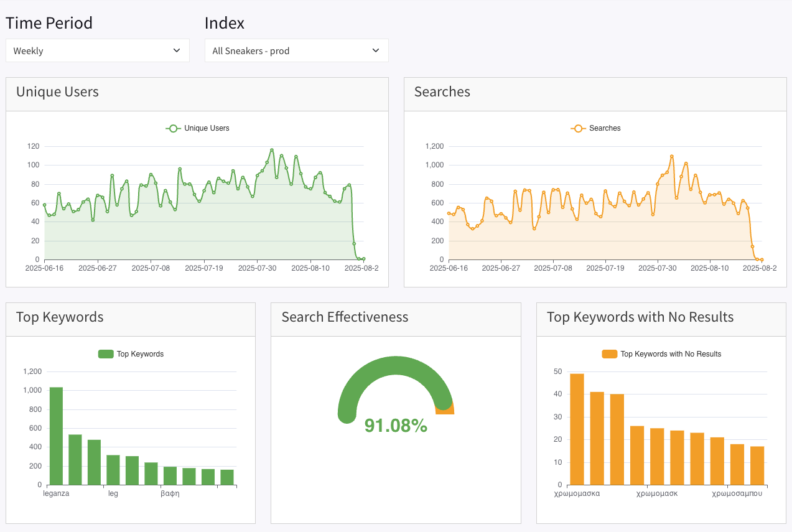792x532 pixels.
Task: Open the Time Period dropdown
Action: [97, 50]
